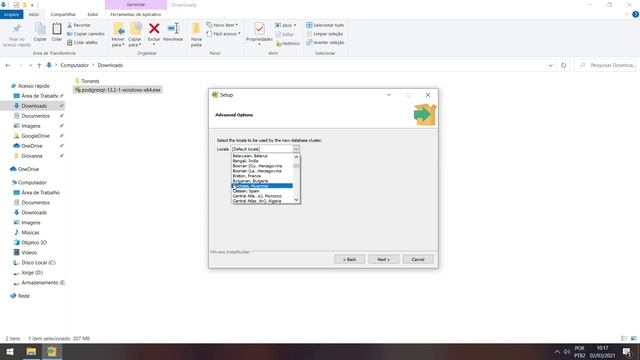Refresh the Downloads folder view
Image resolution: width=640 pixels, height=360 pixels.
pos(564,65)
